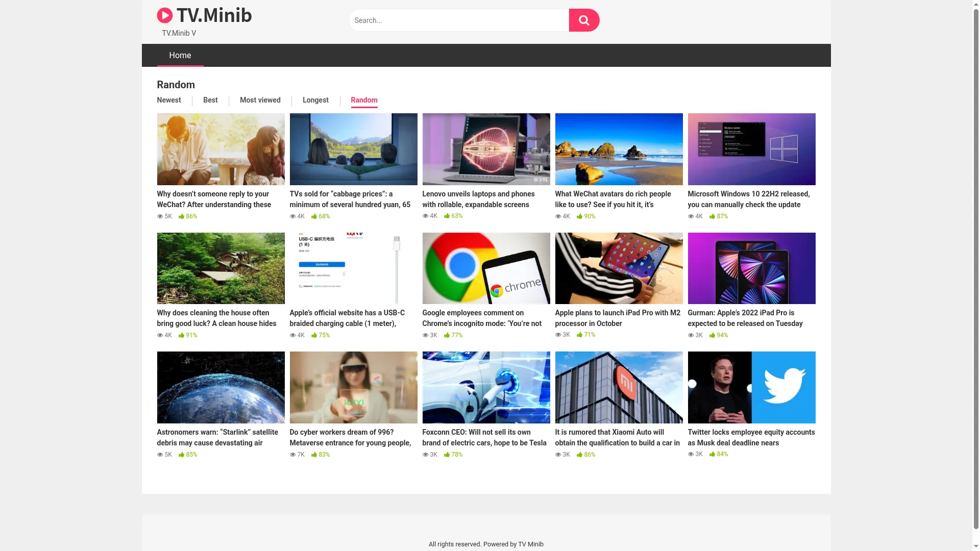Sort videos by Newest
980x551 pixels.
pos(169,100)
